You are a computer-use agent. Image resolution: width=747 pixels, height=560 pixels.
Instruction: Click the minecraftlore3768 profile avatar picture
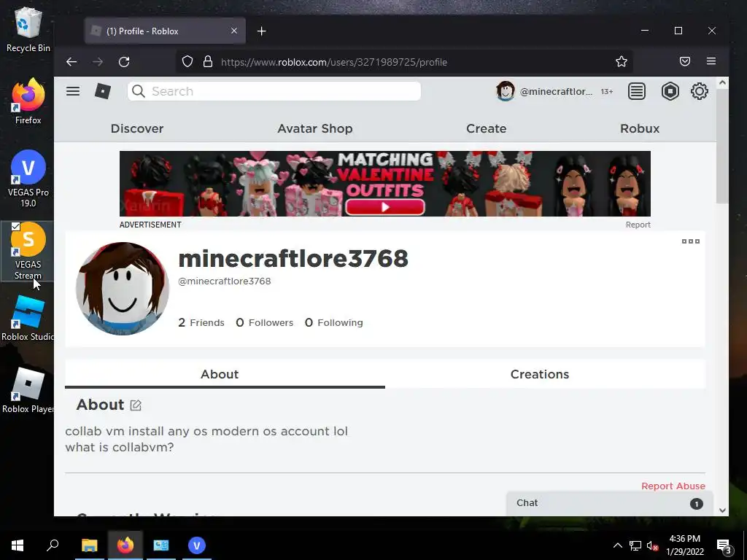click(x=123, y=289)
